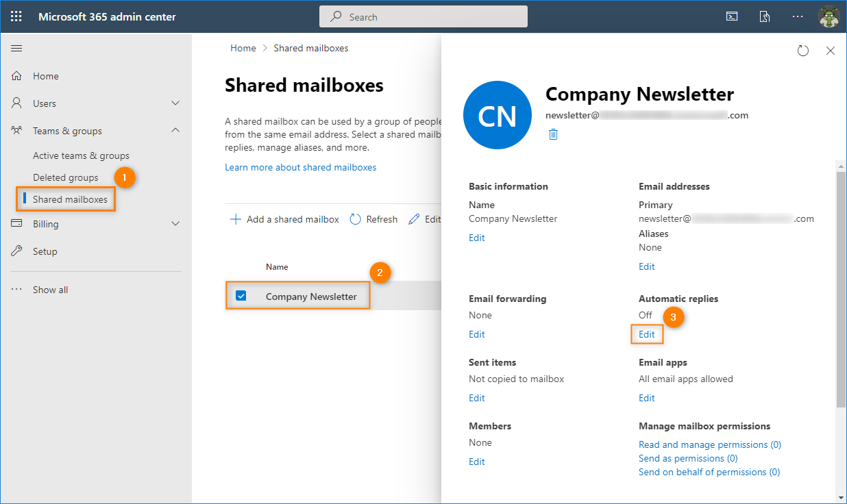
Task: Click the Shared mailboxes breadcrumb
Action: point(311,48)
